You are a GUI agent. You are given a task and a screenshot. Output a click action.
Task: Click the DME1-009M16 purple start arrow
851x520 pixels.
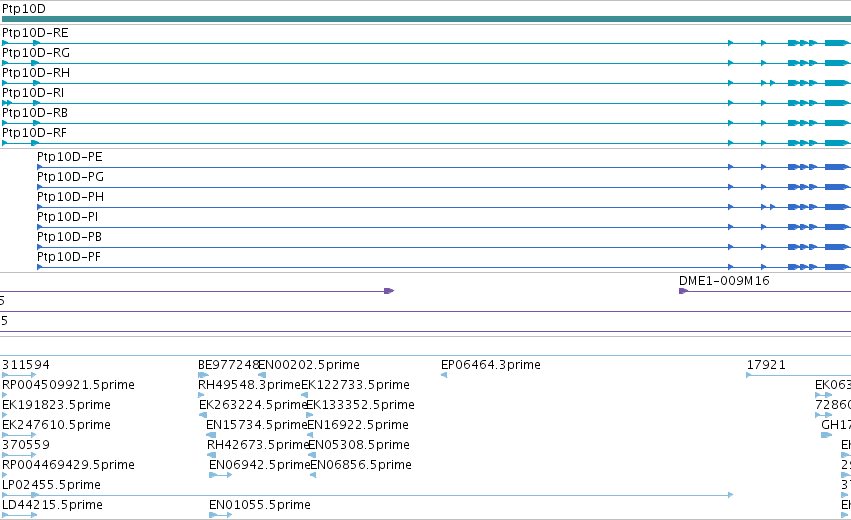coord(683,291)
